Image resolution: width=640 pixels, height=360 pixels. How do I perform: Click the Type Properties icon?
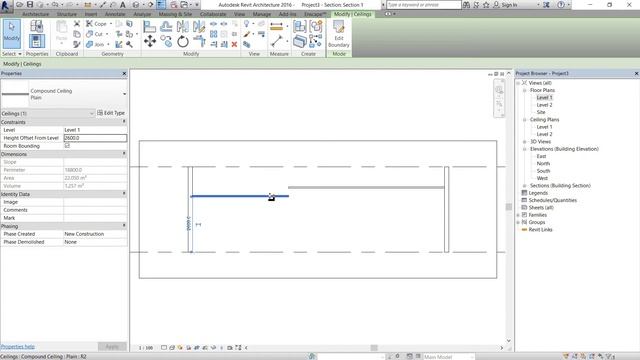pyautogui.click(x=36, y=26)
